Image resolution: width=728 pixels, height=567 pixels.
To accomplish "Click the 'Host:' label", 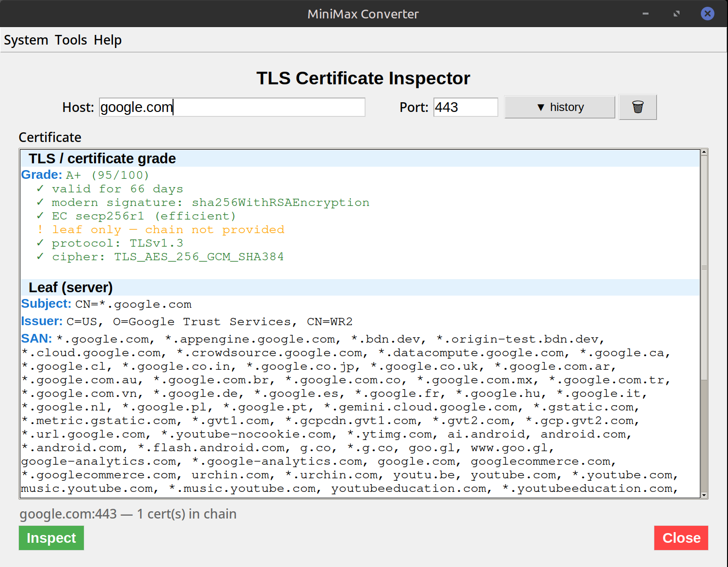I will (78, 107).
